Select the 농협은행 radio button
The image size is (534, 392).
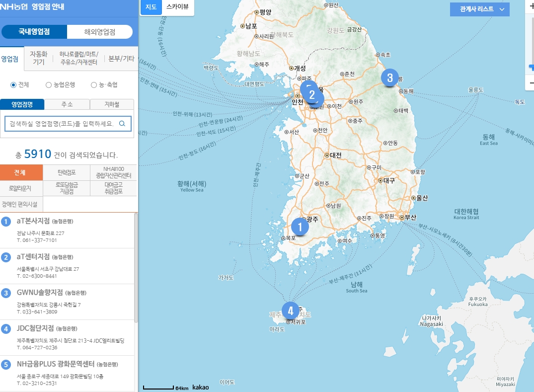click(49, 85)
